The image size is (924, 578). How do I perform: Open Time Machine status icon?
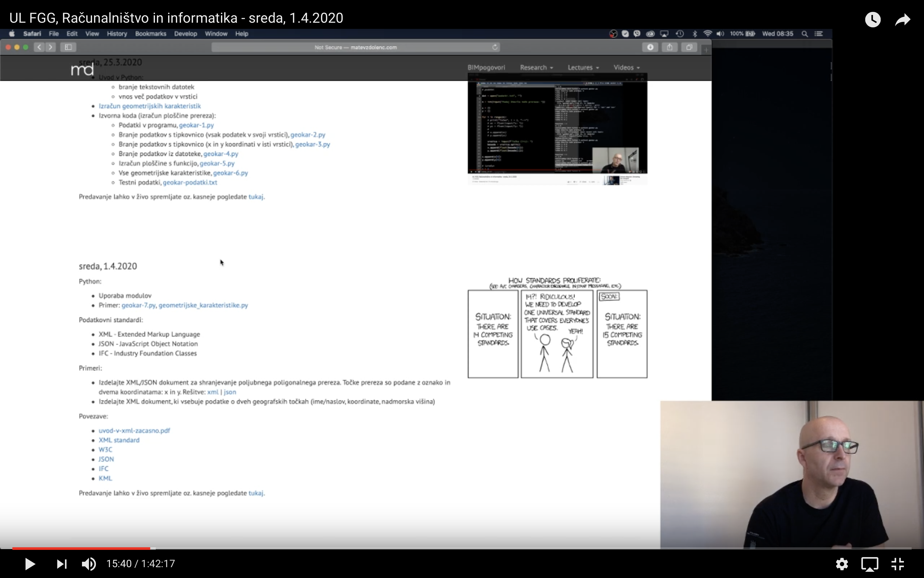click(680, 34)
